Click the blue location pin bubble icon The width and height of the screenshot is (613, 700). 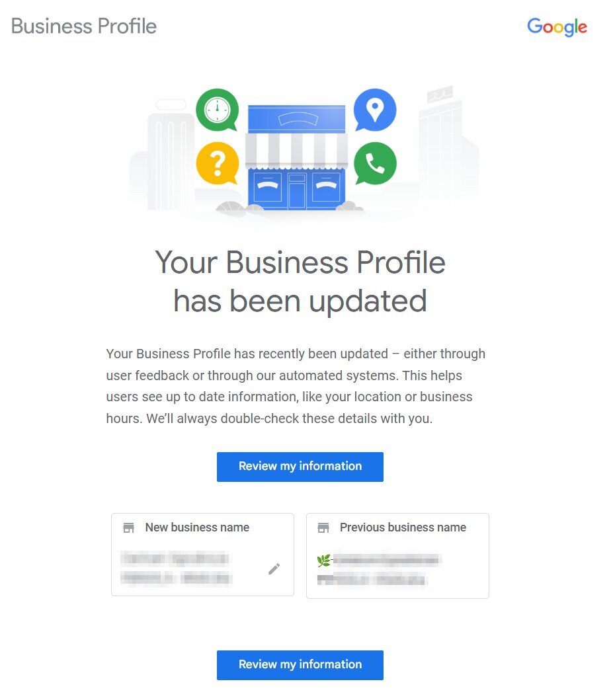pyautogui.click(x=374, y=110)
